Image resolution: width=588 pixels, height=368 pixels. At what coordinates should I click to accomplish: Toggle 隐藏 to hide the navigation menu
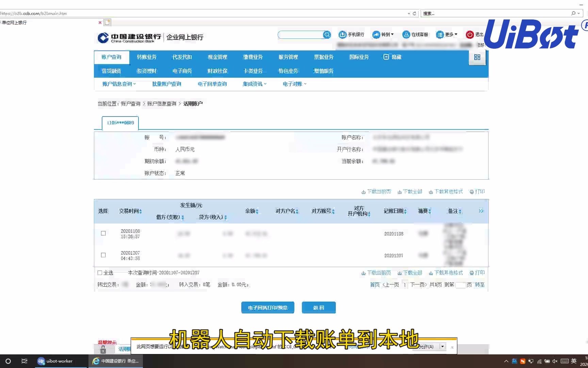click(x=392, y=57)
